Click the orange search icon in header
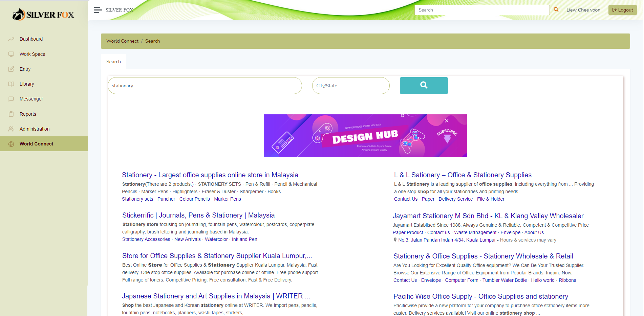 [556, 10]
